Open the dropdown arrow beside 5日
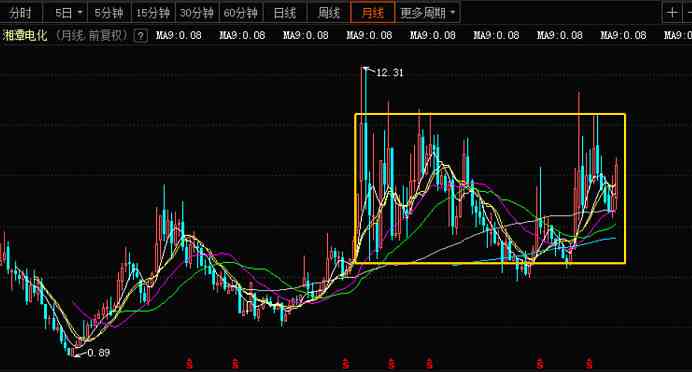Screen dimensions: 692x372 pos(80,12)
